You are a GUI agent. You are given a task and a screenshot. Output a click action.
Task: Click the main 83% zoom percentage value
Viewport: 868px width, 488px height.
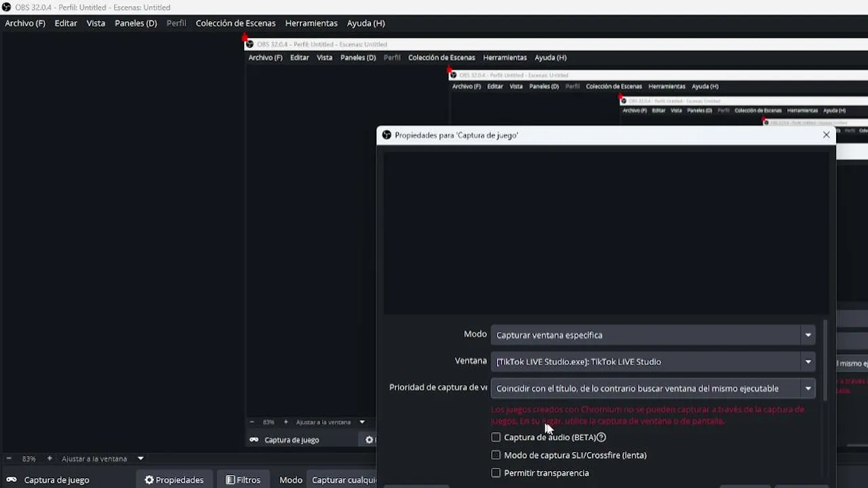click(x=28, y=459)
